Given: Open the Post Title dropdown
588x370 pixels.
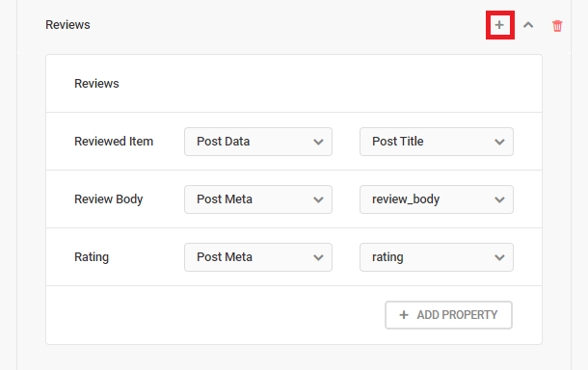Looking at the screenshot, I should point(437,142).
